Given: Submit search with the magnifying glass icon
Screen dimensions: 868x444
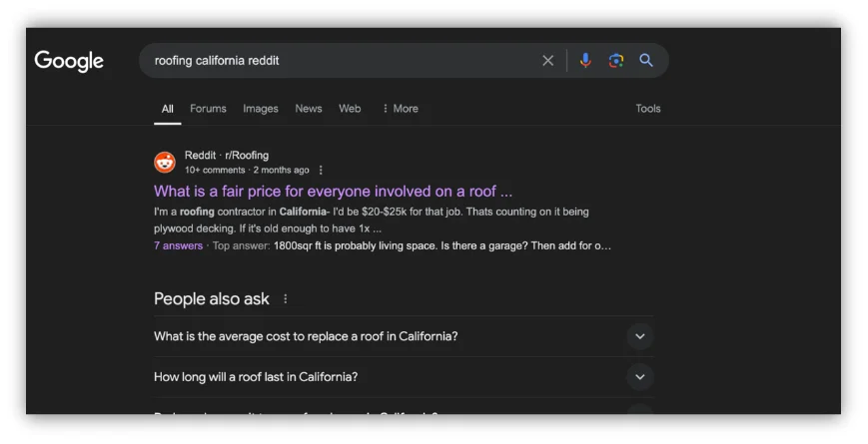Looking at the screenshot, I should point(646,60).
